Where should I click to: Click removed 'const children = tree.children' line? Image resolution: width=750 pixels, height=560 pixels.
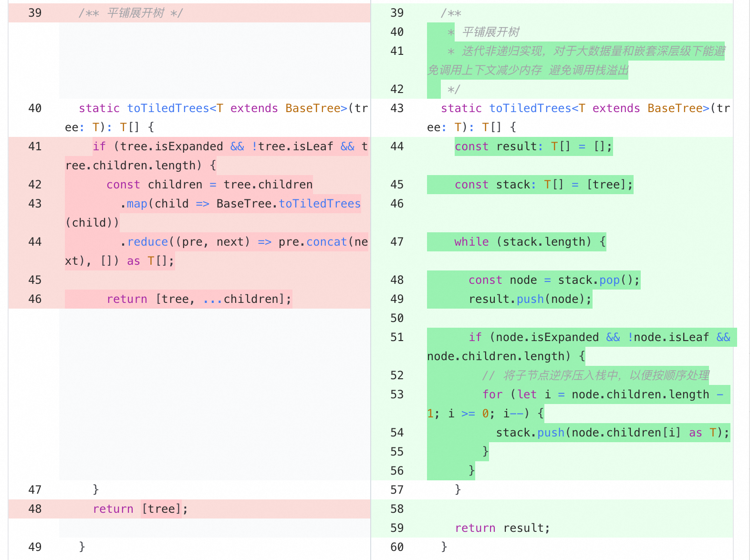coord(209,185)
